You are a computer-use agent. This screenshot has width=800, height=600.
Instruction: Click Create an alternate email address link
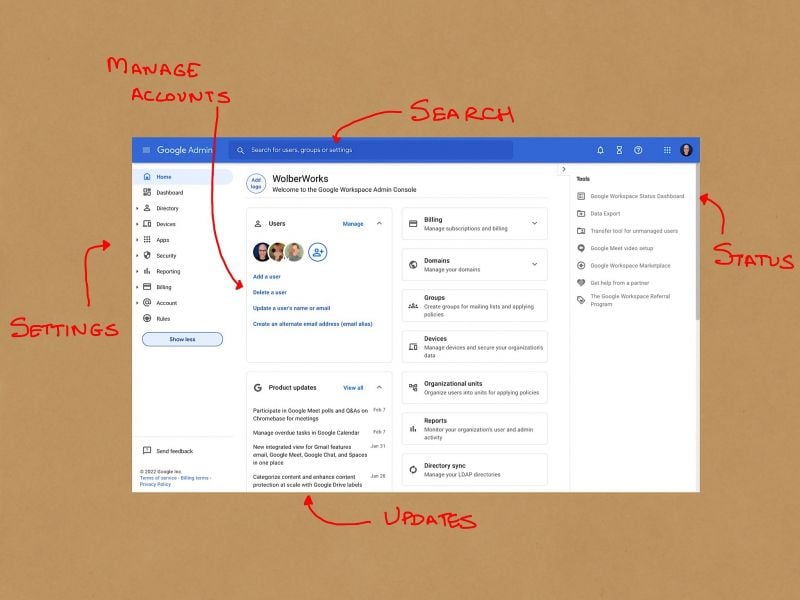coord(313,324)
